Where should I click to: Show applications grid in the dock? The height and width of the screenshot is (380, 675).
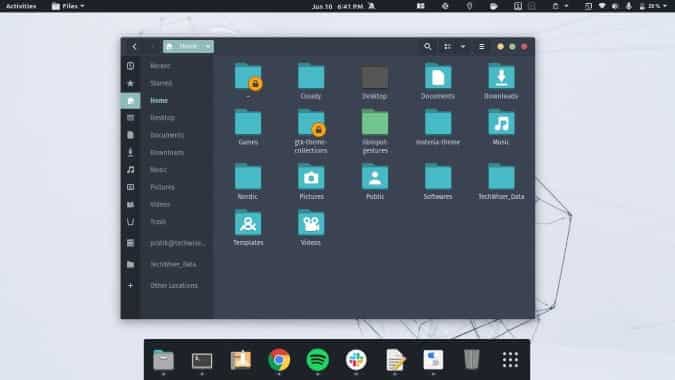[x=510, y=360]
